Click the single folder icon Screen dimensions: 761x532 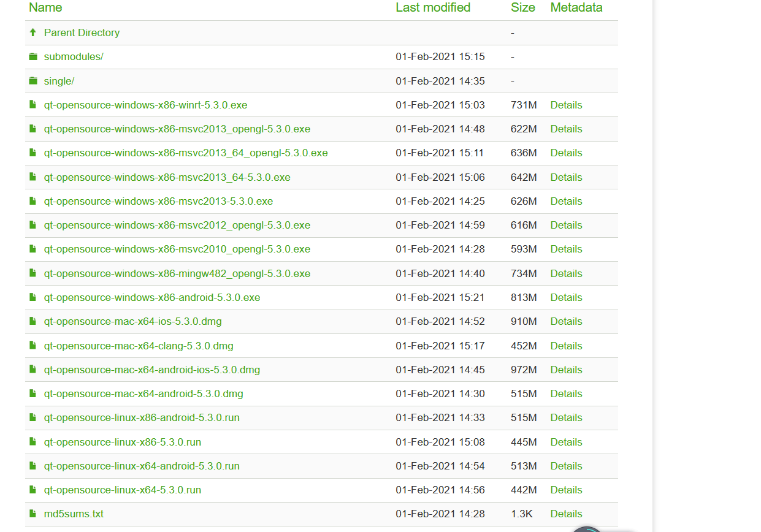coord(33,81)
